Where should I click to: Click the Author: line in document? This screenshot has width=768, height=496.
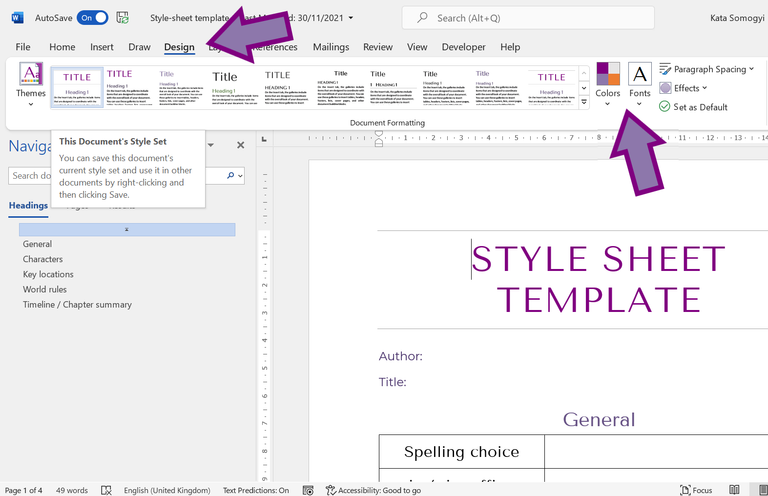click(x=400, y=356)
